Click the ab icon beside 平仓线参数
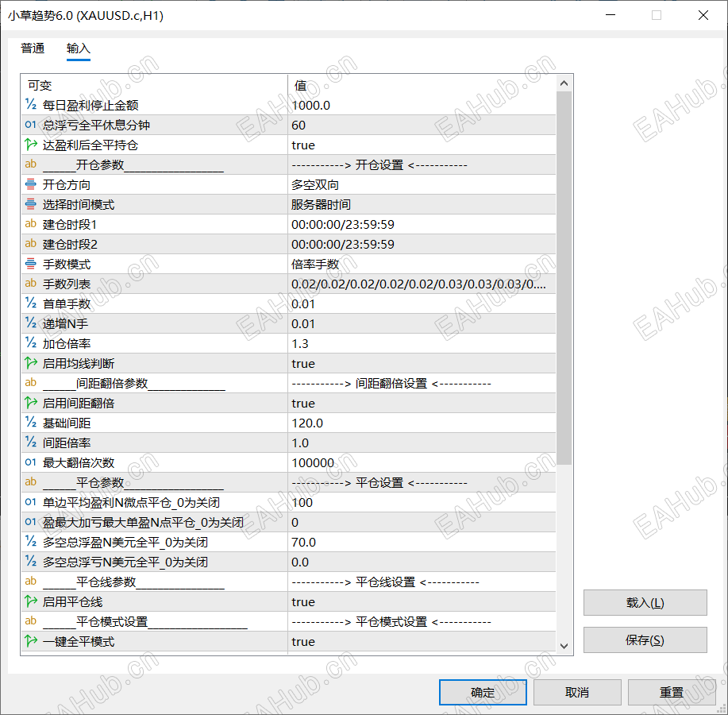This screenshot has width=728, height=715. pyautogui.click(x=31, y=582)
